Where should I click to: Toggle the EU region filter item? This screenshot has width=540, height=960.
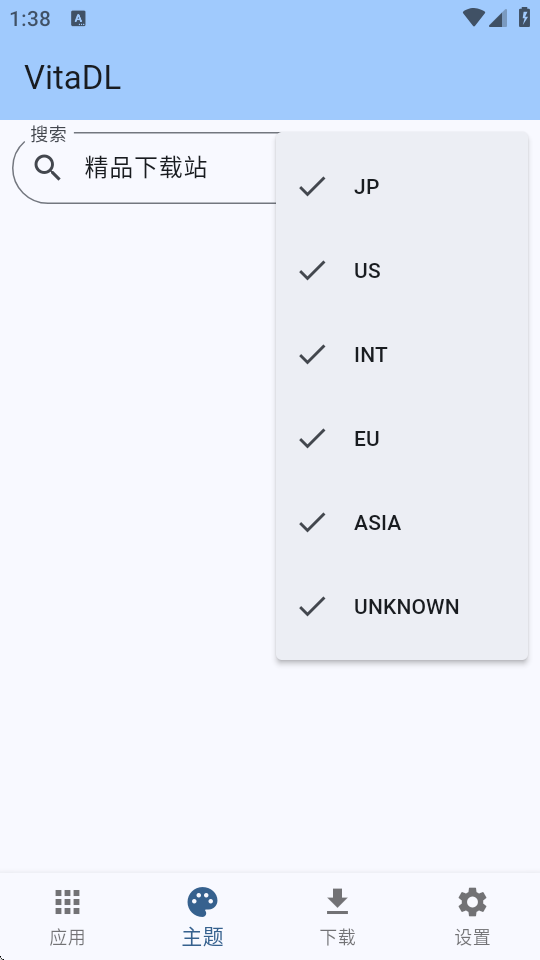click(x=402, y=438)
